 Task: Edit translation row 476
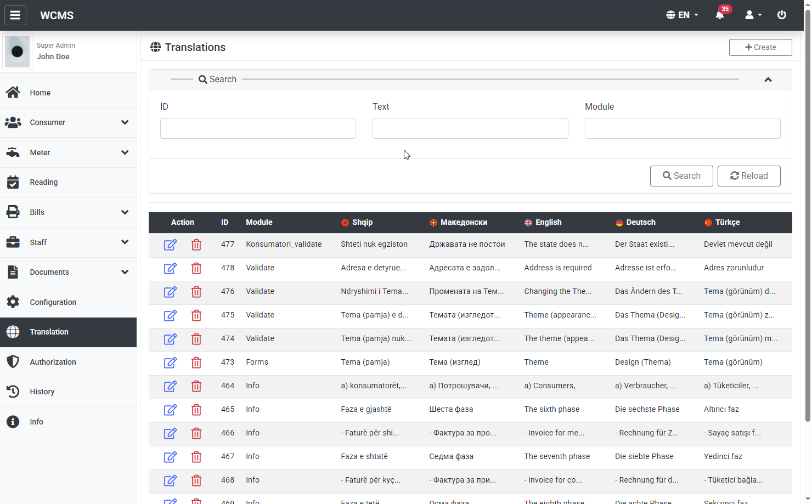tap(171, 292)
